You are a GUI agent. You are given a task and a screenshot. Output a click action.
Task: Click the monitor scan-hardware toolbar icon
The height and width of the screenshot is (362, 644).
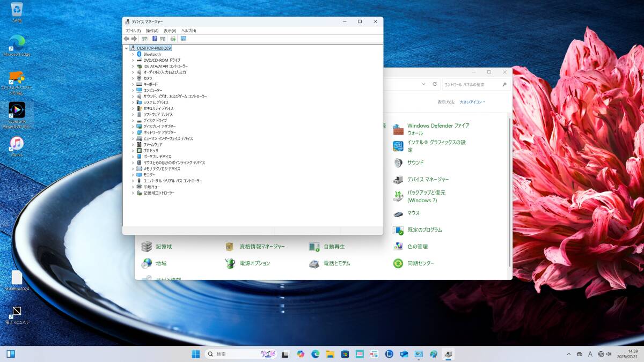click(183, 39)
